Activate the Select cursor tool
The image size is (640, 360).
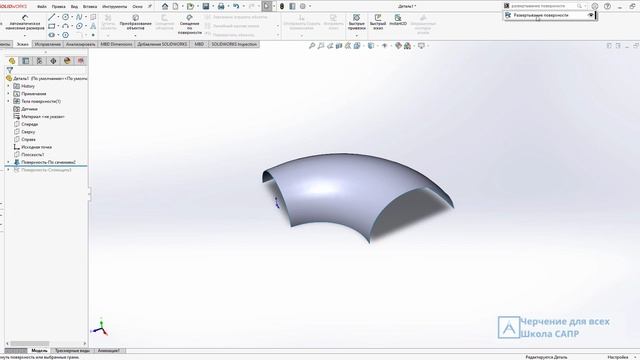[267, 6]
